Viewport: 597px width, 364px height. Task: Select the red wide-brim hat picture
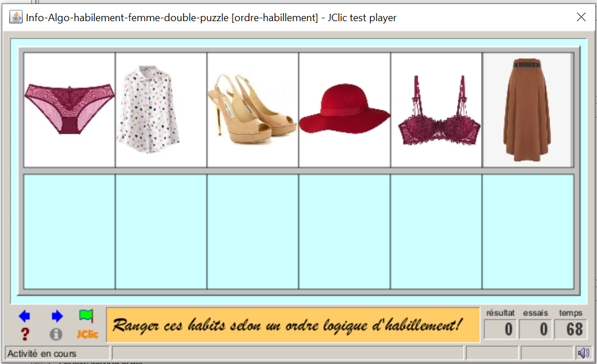point(344,110)
